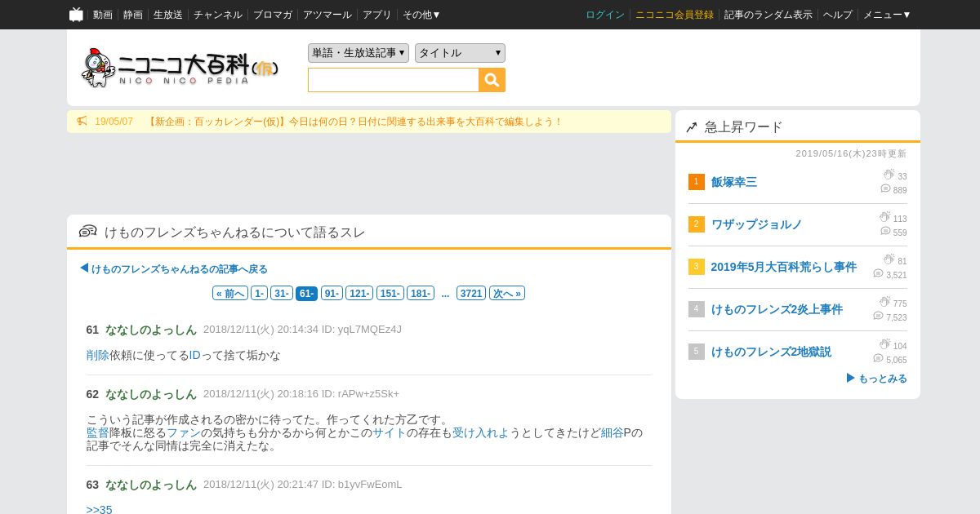
Task: Click the サイト link in post 62
Action: tap(390, 432)
